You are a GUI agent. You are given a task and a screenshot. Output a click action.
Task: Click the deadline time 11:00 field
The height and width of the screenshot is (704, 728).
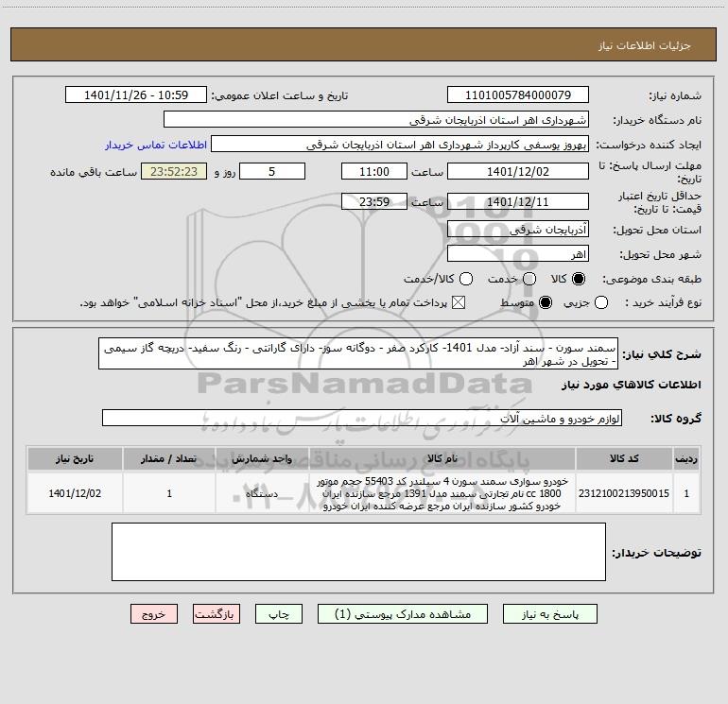[x=374, y=171]
